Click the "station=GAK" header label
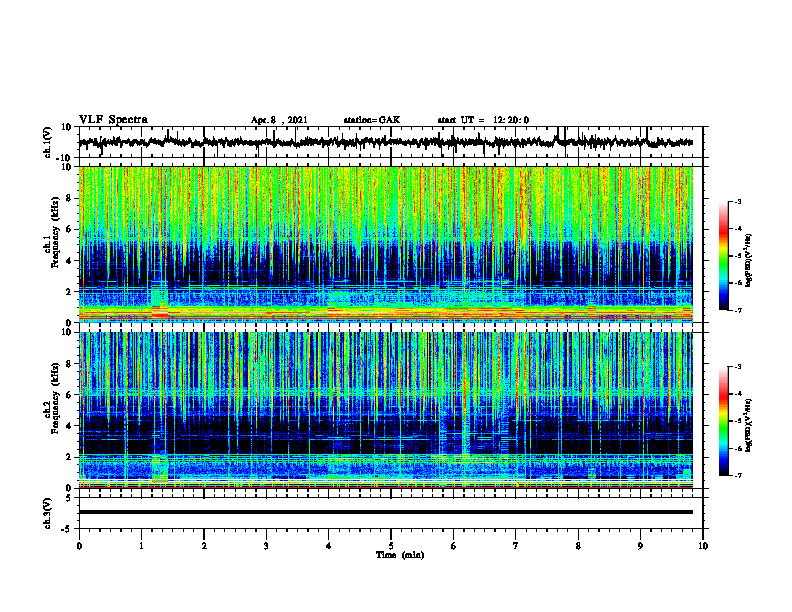The height and width of the screenshot is (612, 792). 372,120
